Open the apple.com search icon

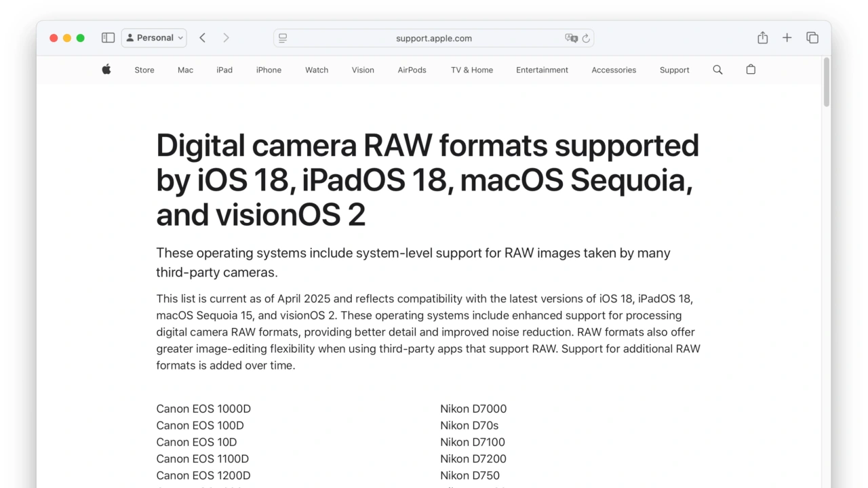[x=717, y=70]
